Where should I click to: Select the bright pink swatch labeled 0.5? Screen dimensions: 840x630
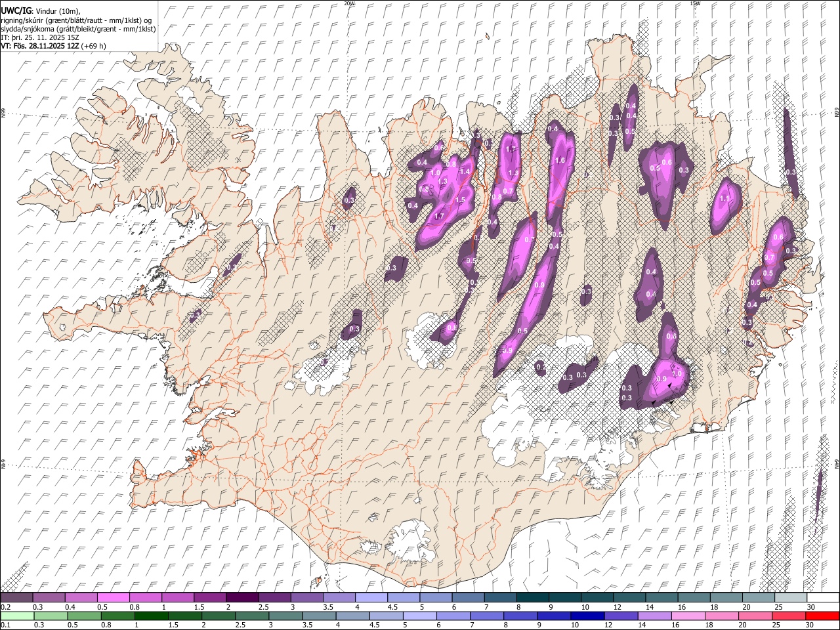click(x=113, y=598)
